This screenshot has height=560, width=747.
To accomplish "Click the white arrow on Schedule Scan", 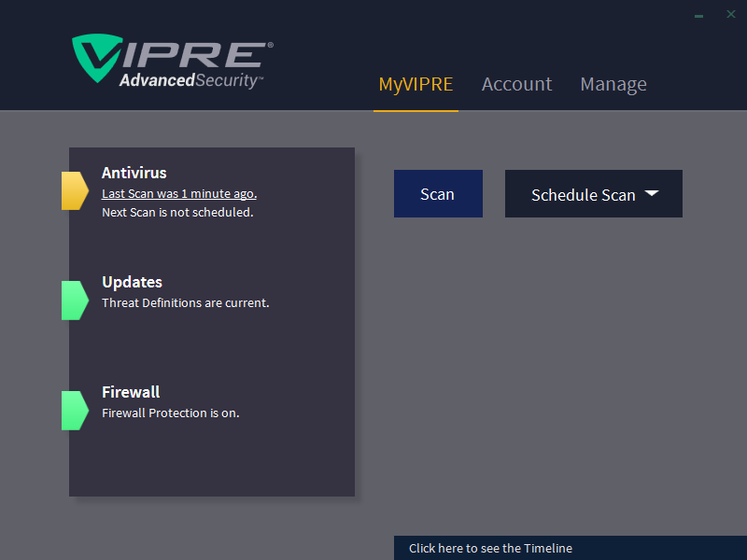I will pyautogui.click(x=652, y=193).
